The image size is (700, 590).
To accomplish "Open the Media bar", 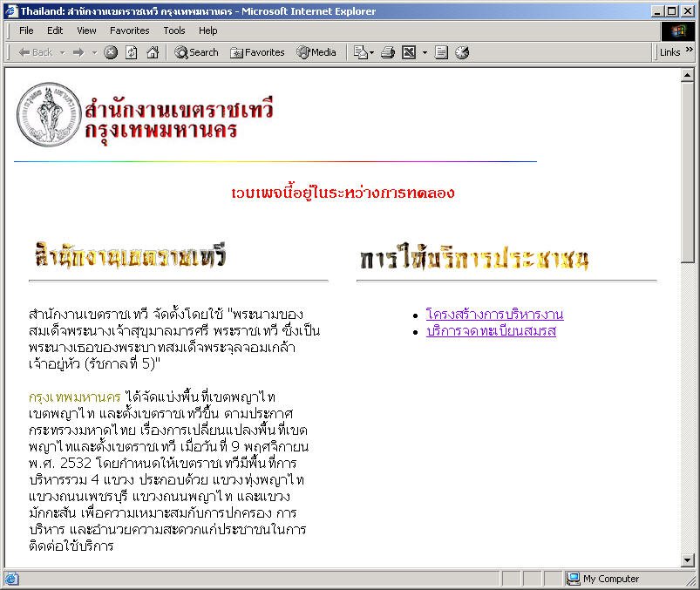I will click(316, 52).
